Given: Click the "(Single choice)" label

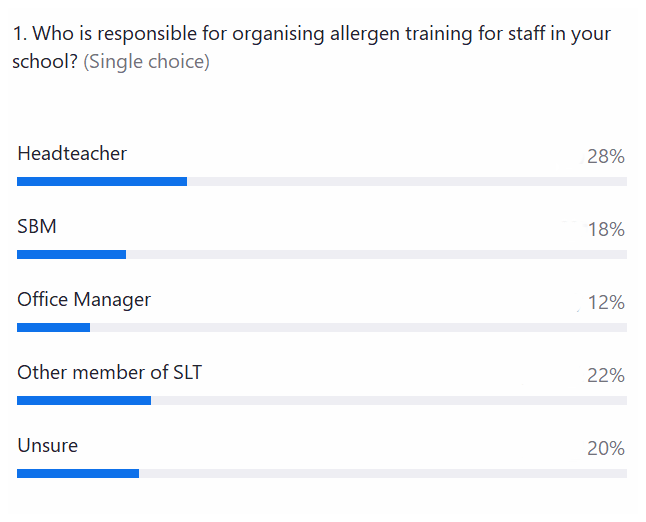Looking at the screenshot, I should pos(146,62).
